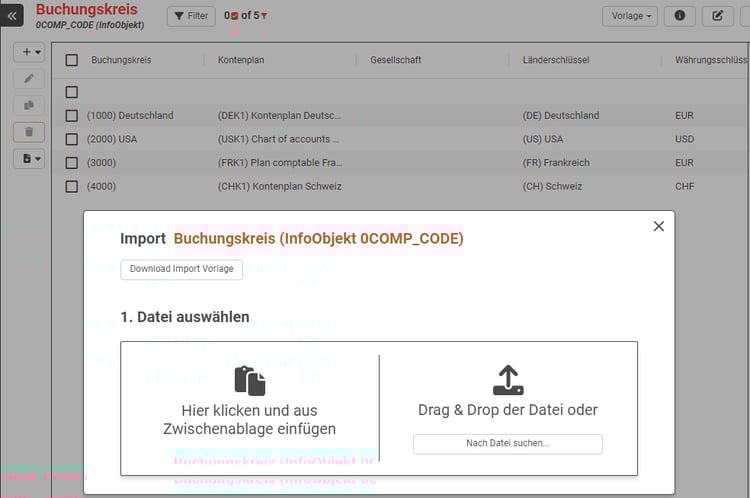
Task: Click the '(2000) USA' cell
Action: [x=112, y=139]
